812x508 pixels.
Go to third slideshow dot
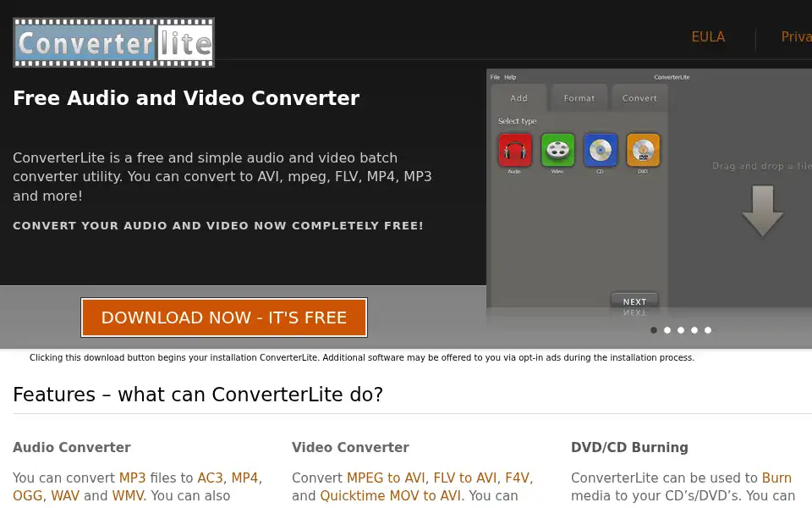pos(680,330)
